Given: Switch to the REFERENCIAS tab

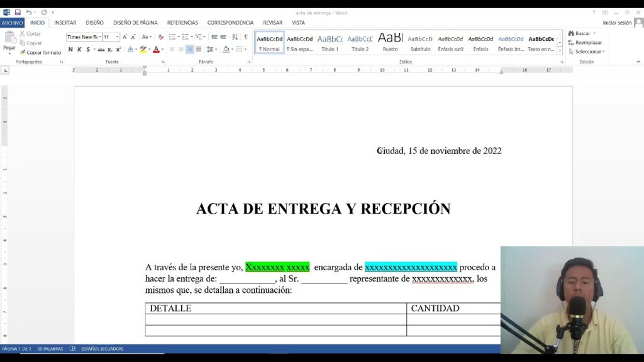Looking at the screenshot, I should point(182,23).
